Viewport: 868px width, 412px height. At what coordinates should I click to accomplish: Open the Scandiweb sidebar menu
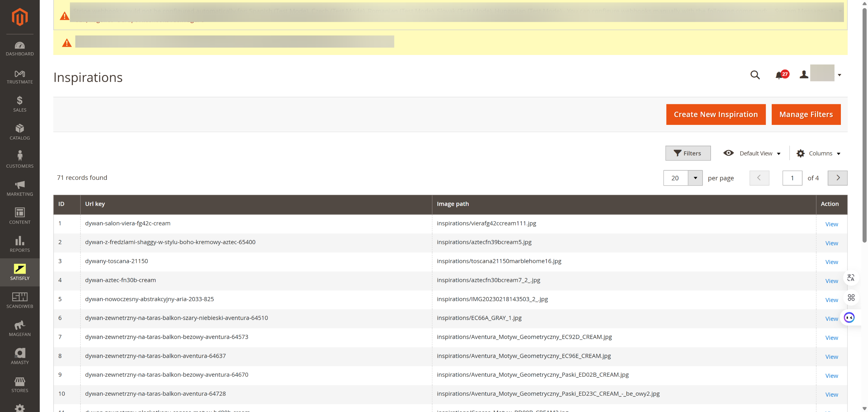pyautogui.click(x=20, y=300)
